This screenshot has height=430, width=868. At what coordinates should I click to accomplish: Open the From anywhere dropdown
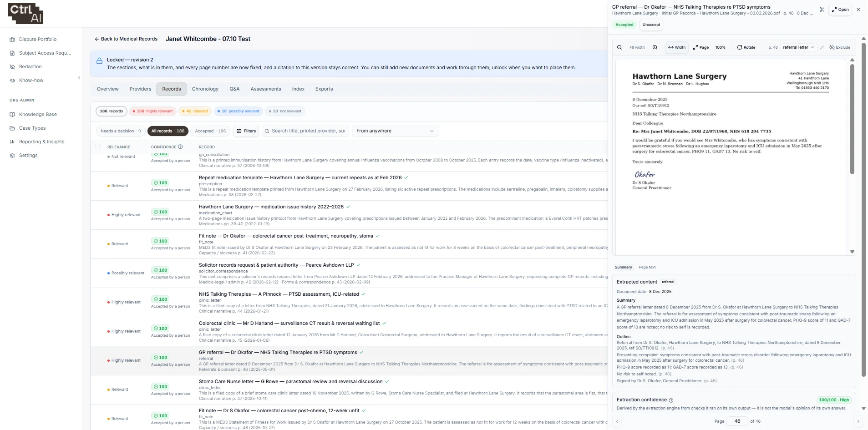pos(395,131)
